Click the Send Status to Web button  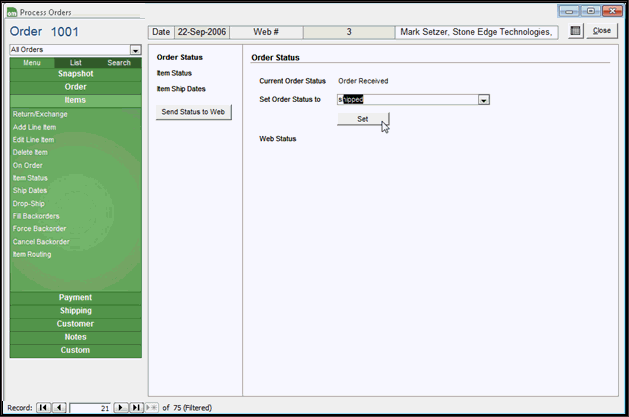tap(195, 112)
